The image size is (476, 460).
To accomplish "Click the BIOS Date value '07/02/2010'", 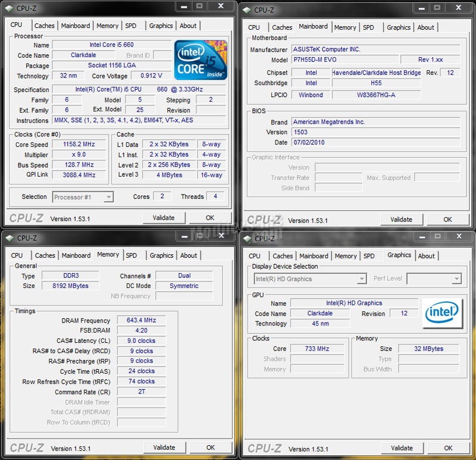I will (376, 142).
